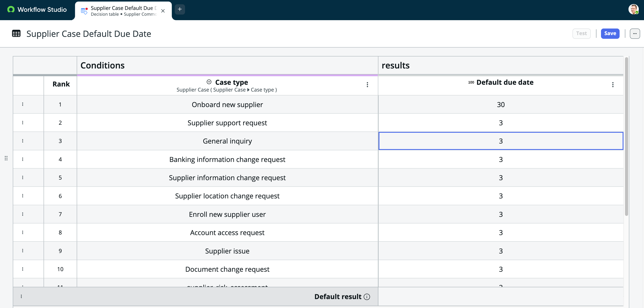644x308 pixels.
Task: Click the table vertical scrollbar
Action: point(626,136)
